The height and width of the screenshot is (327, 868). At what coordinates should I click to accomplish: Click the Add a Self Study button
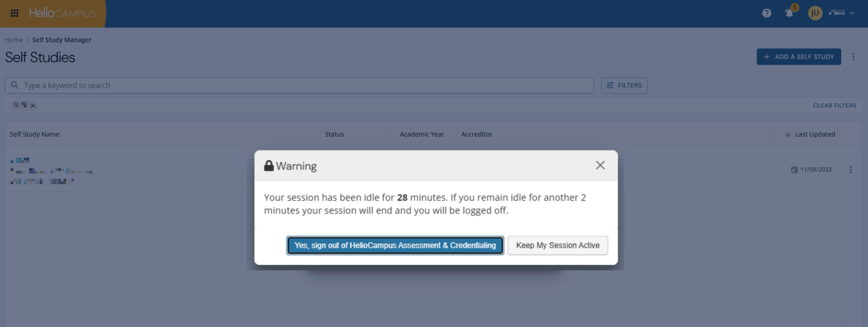799,57
